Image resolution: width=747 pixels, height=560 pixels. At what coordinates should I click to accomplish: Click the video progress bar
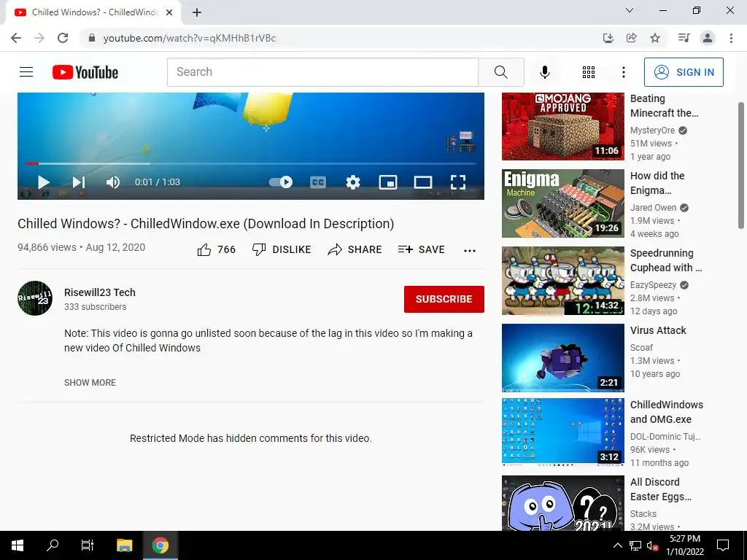pyautogui.click(x=251, y=163)
